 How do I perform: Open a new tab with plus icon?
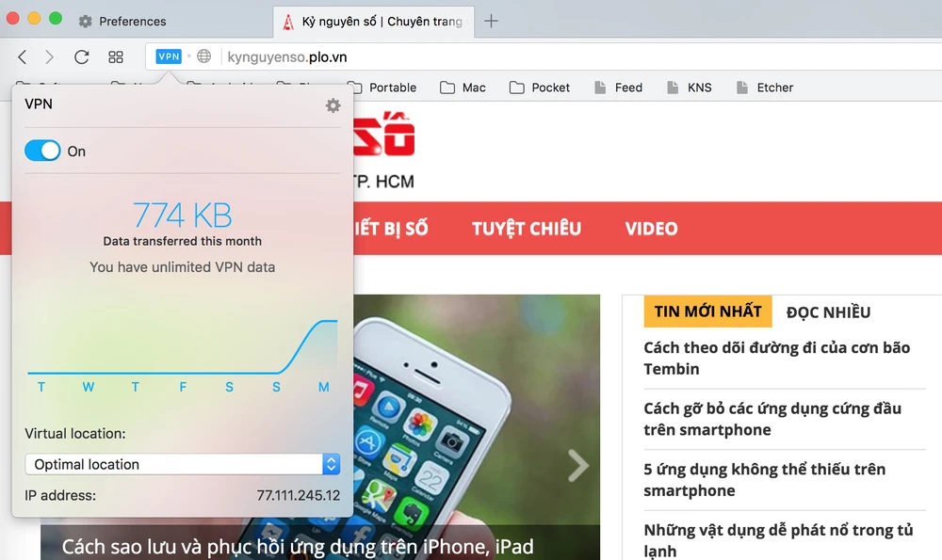tap(491, 21)
